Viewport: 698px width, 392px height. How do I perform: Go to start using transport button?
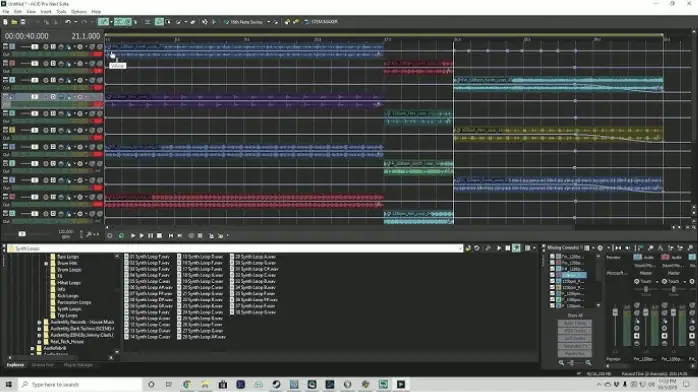pos(170,236)
